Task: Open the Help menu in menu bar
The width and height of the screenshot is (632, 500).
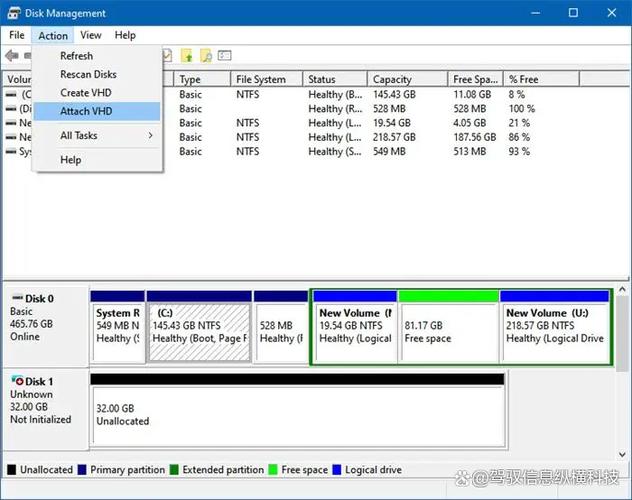Action: click(125, 35)
